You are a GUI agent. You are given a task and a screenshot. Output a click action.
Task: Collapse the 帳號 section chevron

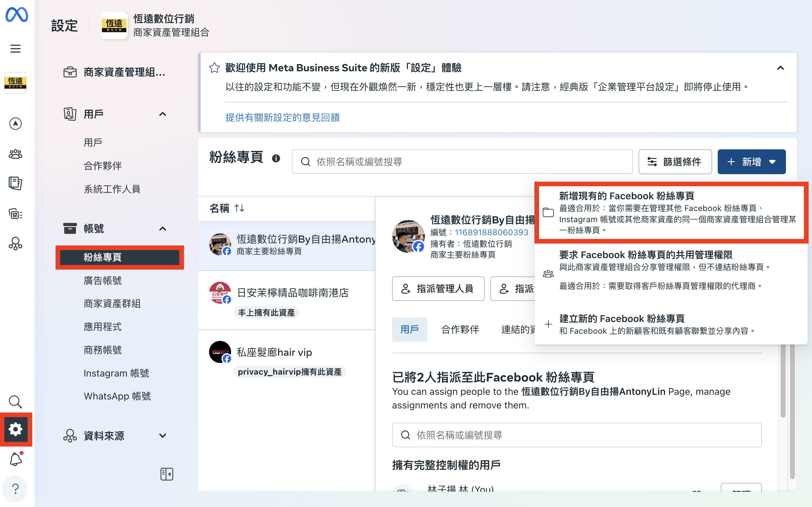pos(163,229)
